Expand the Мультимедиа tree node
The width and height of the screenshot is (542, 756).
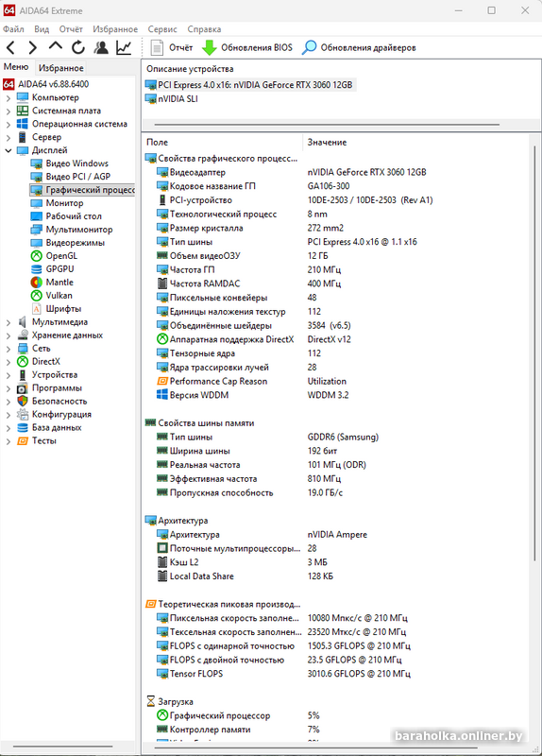(8, 322)
